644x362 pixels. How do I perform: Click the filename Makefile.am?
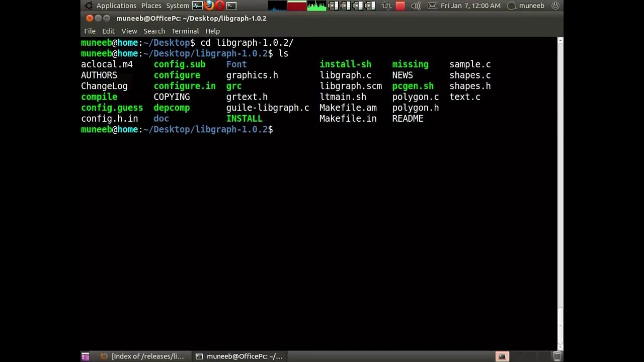pyautogui.click(x=348, y=108)
